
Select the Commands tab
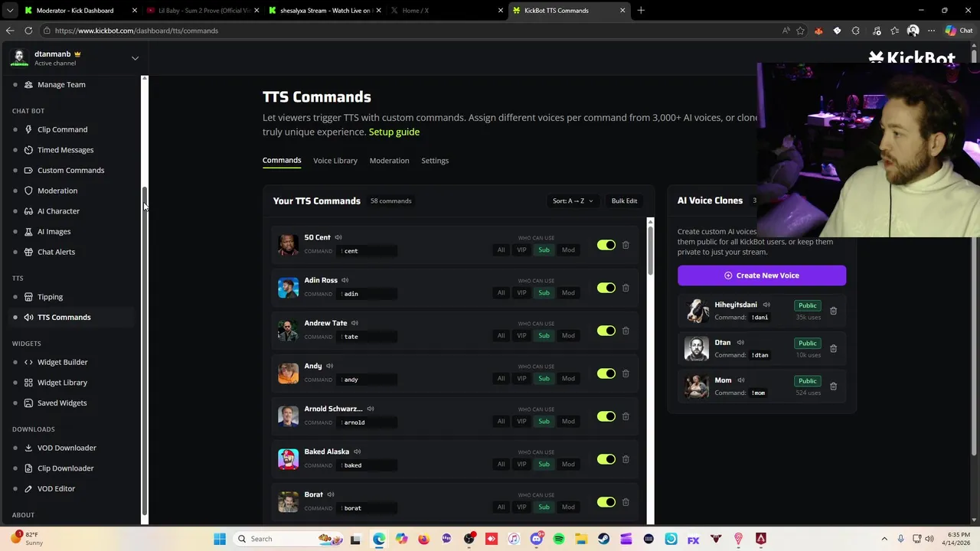pyautogui.click(x=282, y=160)
